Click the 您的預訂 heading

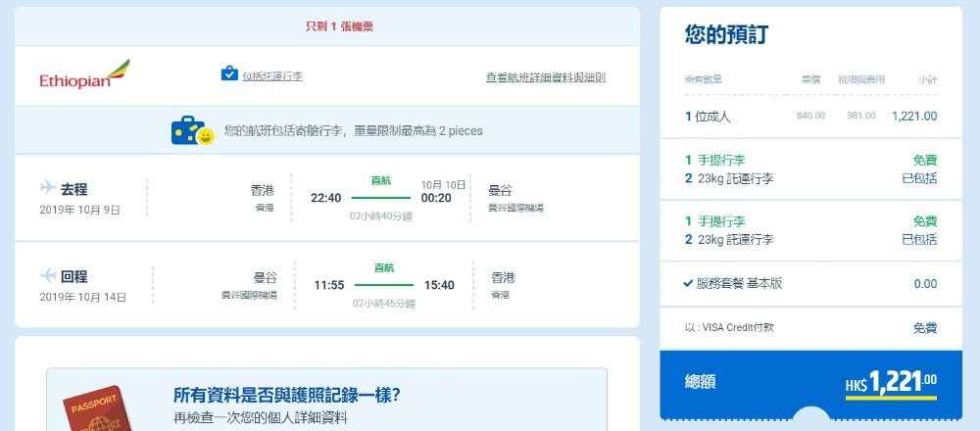click(726, 35)
